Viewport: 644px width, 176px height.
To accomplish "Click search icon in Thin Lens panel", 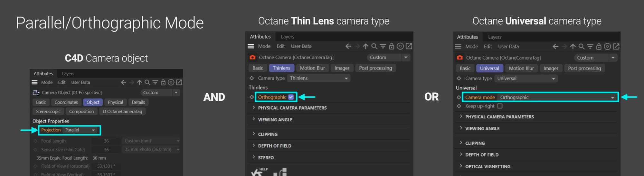I will (374, 46).
